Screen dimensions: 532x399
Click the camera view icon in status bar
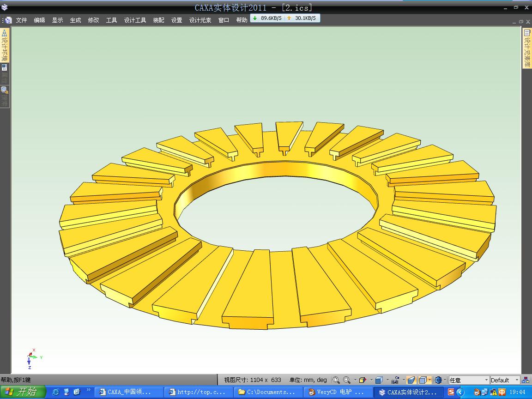(x=395, y=380)
